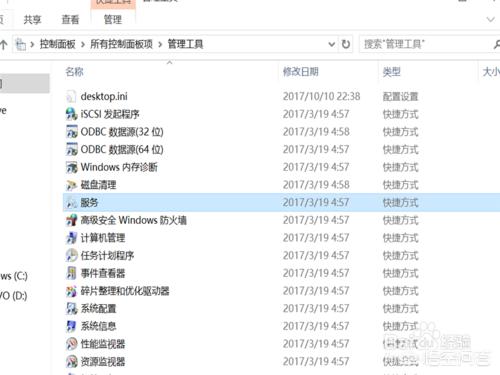Select the Windows 内存诊断 name text

[119, 167]
